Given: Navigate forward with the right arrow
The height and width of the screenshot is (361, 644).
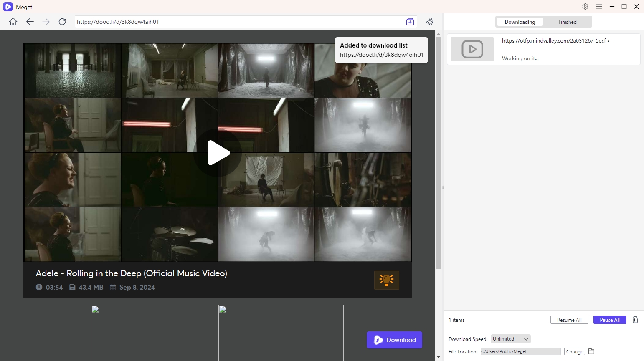Looking at the screenshot, I should (x=46, y=22).
